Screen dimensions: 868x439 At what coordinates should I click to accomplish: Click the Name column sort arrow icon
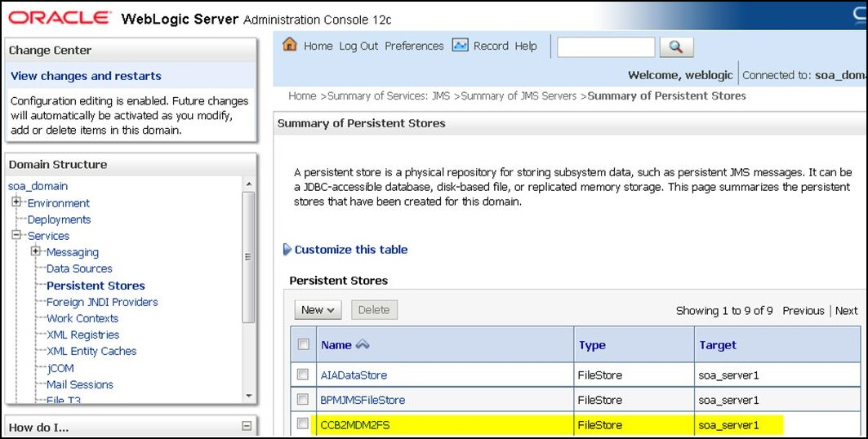[362, 345]
